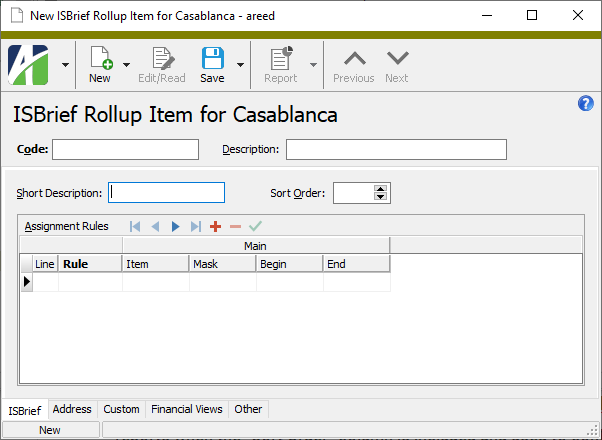This screenshot has height=440, width=602.
Task: Click the New document icon
Action: coord(101,58)
